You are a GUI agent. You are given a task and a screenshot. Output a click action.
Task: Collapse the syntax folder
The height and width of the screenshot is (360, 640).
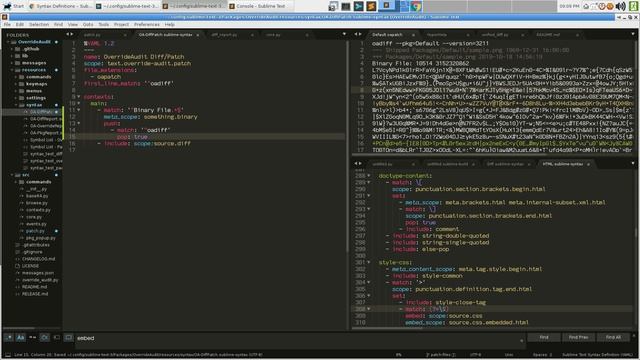tap(16, 105)
